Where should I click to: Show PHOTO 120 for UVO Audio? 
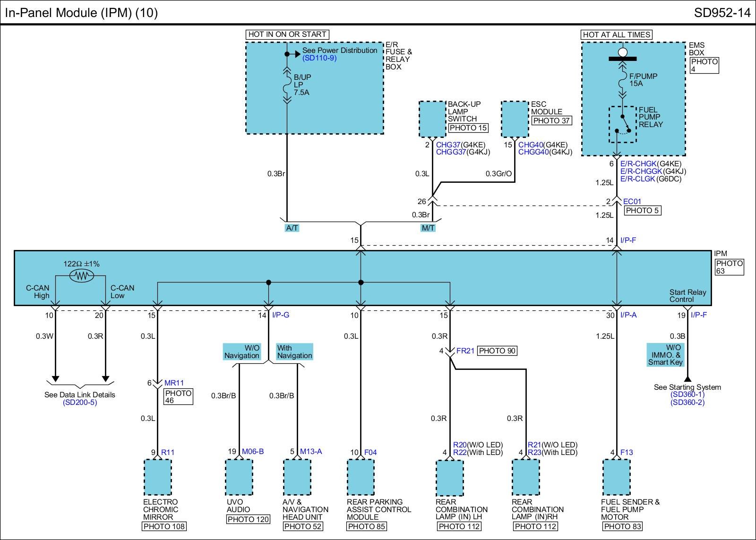(x=248, y=519)
